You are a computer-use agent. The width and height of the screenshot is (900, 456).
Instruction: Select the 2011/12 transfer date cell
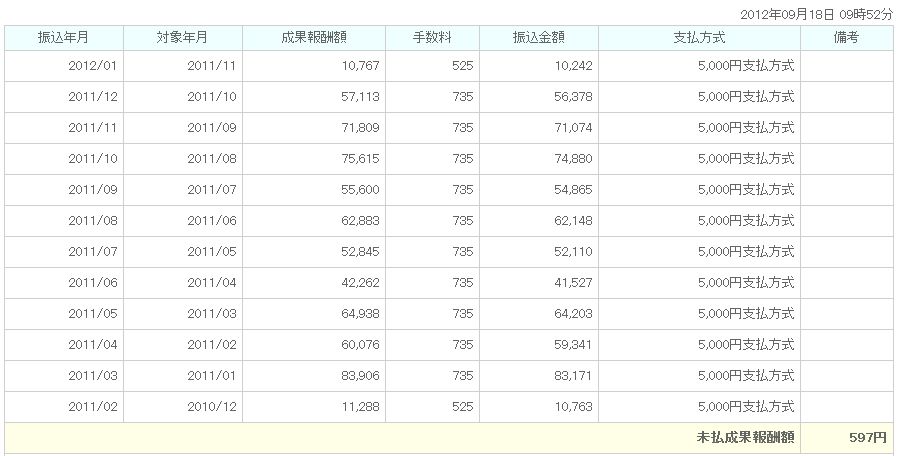[64, 97]
